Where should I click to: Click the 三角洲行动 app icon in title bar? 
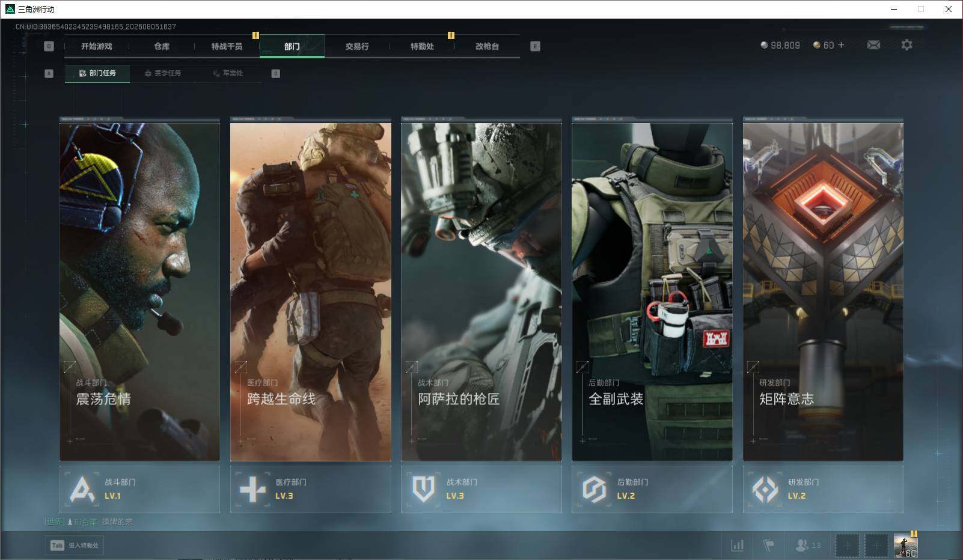tap(10, 9)
